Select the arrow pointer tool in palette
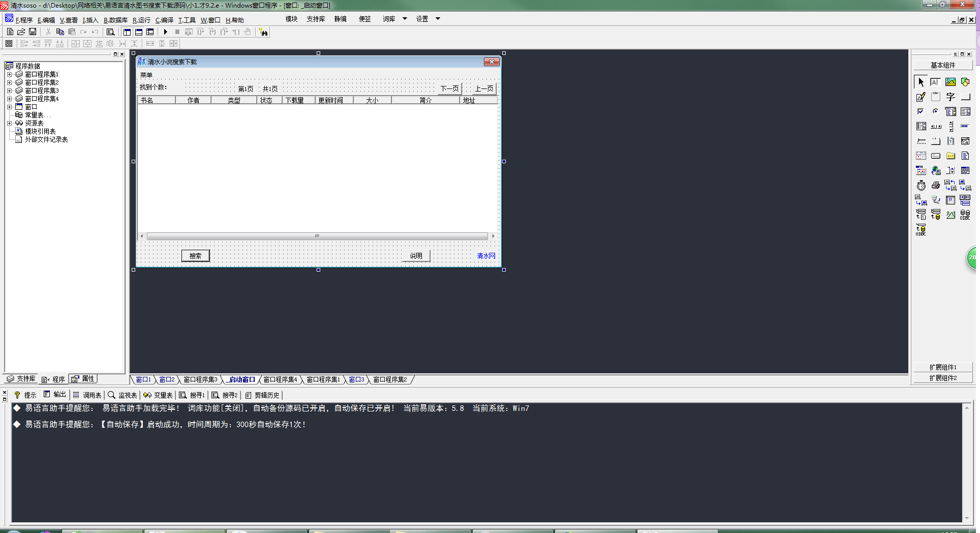Screen dimensions: 980x533 [921, 82]
